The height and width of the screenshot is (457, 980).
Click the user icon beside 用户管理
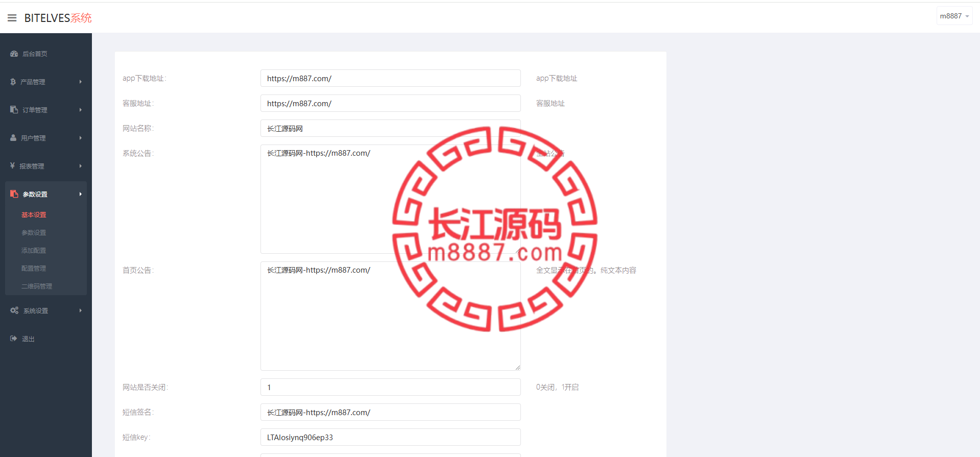click(13, 138)
